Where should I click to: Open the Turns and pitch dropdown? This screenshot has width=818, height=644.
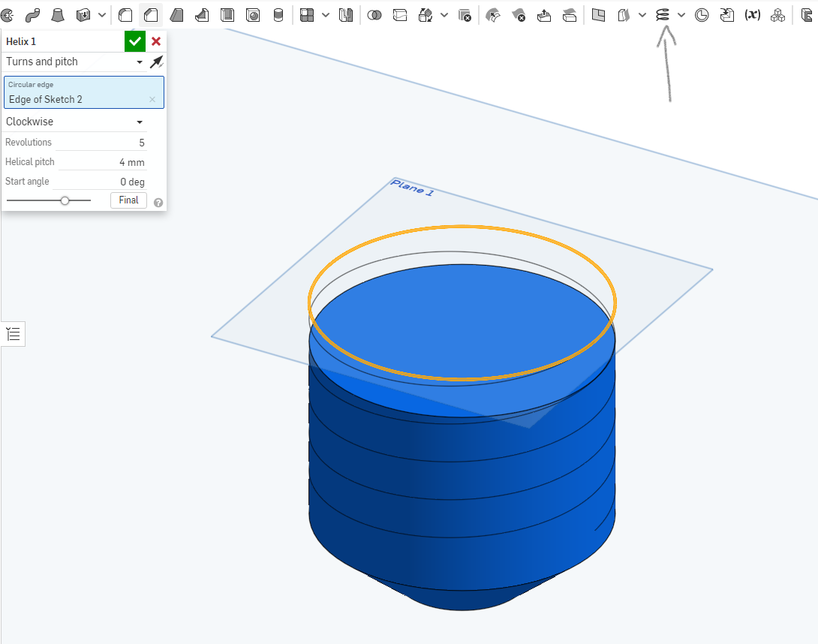(x=74, y=62)
